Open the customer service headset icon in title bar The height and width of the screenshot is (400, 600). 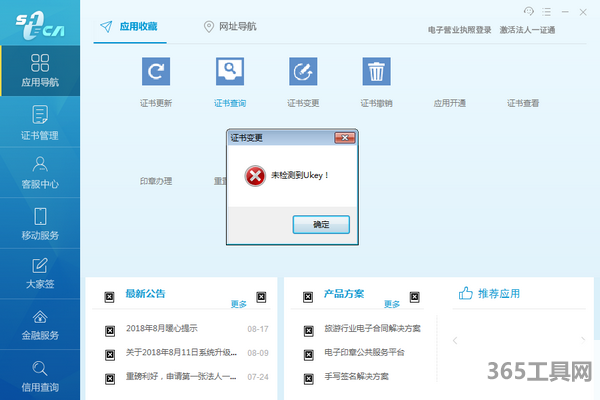coord(529,10)
